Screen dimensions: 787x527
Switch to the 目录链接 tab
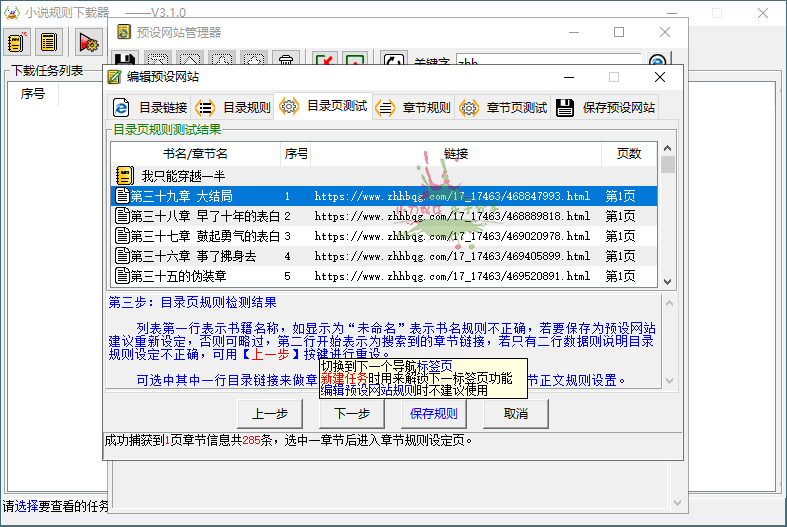[x=150, y=108]
